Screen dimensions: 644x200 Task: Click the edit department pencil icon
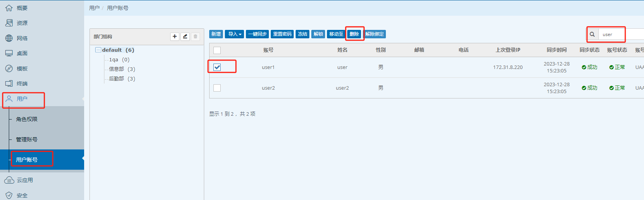tap(185, 36)
